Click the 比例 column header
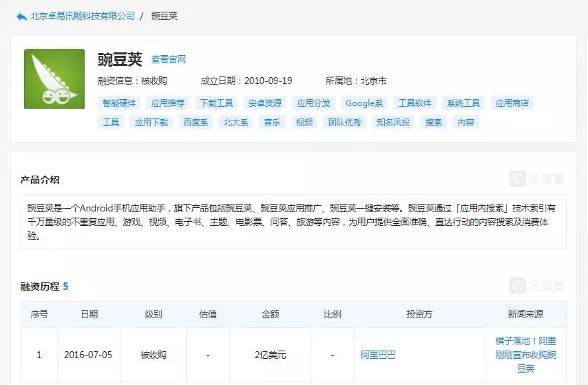The width and height of the screenshot is (588, 385). tap(333, 314)
